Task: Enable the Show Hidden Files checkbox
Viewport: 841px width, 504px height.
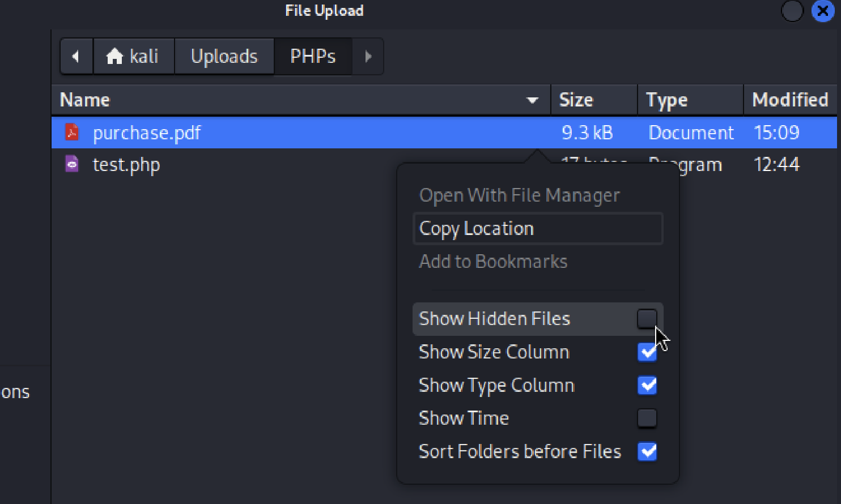Action: tap(647, 319)
